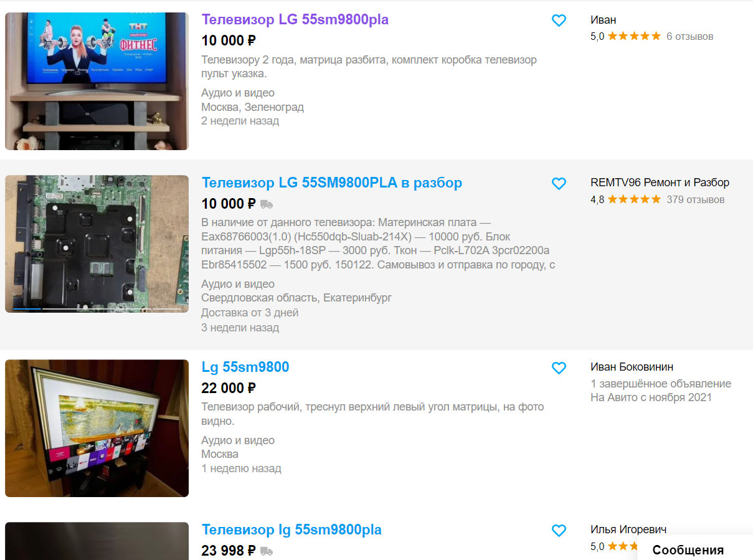Image resolution: width=753 pixels, height=560 pixels.
Task: Open seller Иван Боковинин profile
Action: [x=632, y=367]
